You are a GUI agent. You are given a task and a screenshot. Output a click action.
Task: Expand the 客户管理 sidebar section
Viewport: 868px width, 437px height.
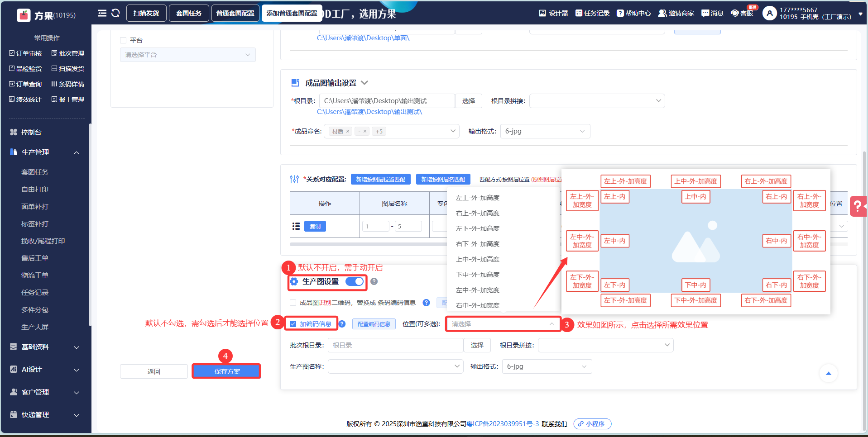point(77,392)
